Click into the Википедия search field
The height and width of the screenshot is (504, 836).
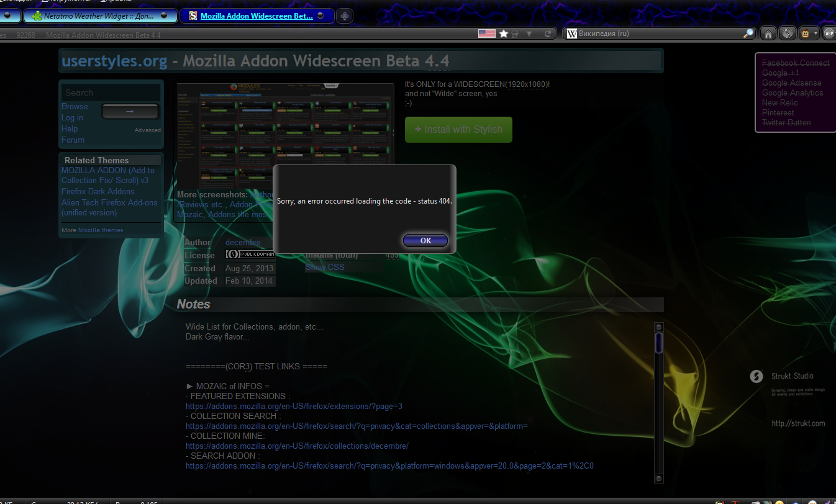(660, 34)
